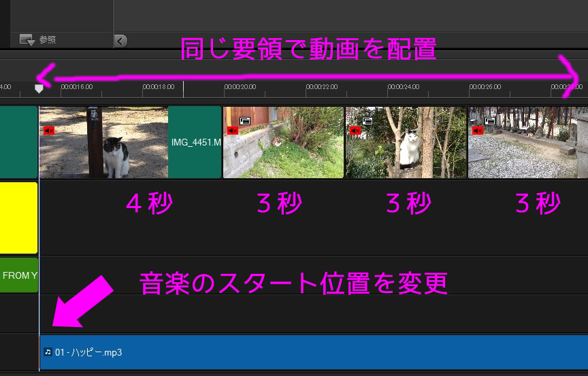The image size is (588, 376).
Task: Click the 00:00:24.00 ruler mark
Action: [404, 87]
